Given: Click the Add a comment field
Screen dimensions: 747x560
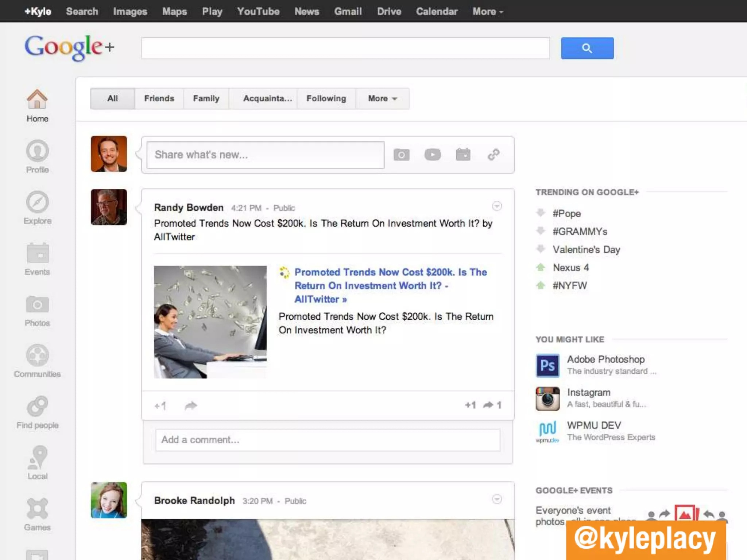Looking at the screenshot, I should [328, 440].
